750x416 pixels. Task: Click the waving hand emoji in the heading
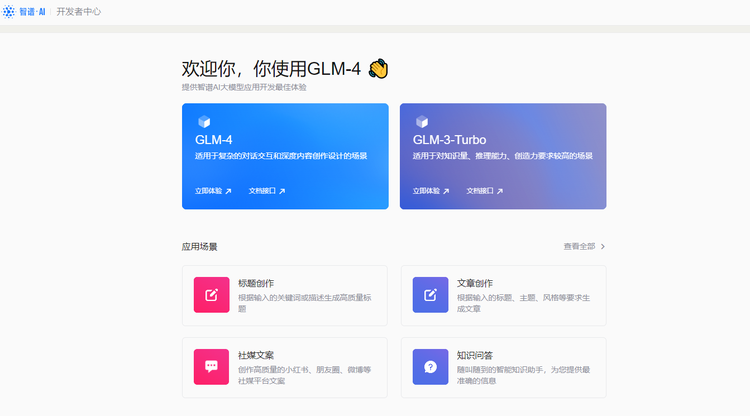pos(378,69)
